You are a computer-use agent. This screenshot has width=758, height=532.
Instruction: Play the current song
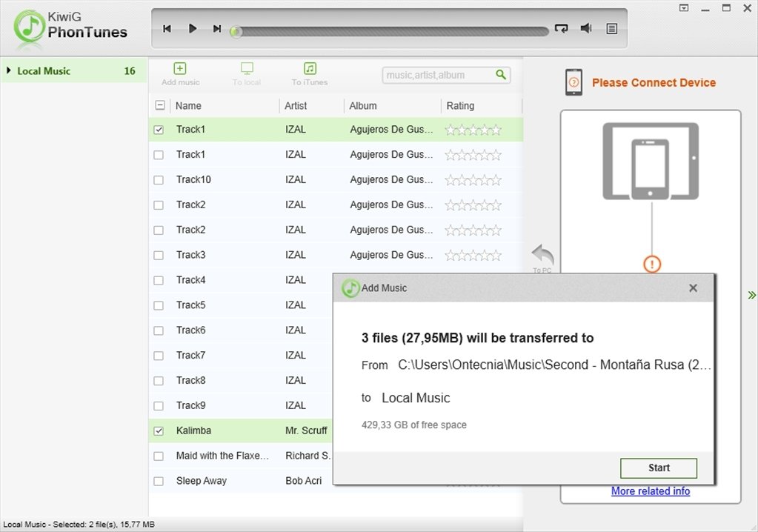193,28
